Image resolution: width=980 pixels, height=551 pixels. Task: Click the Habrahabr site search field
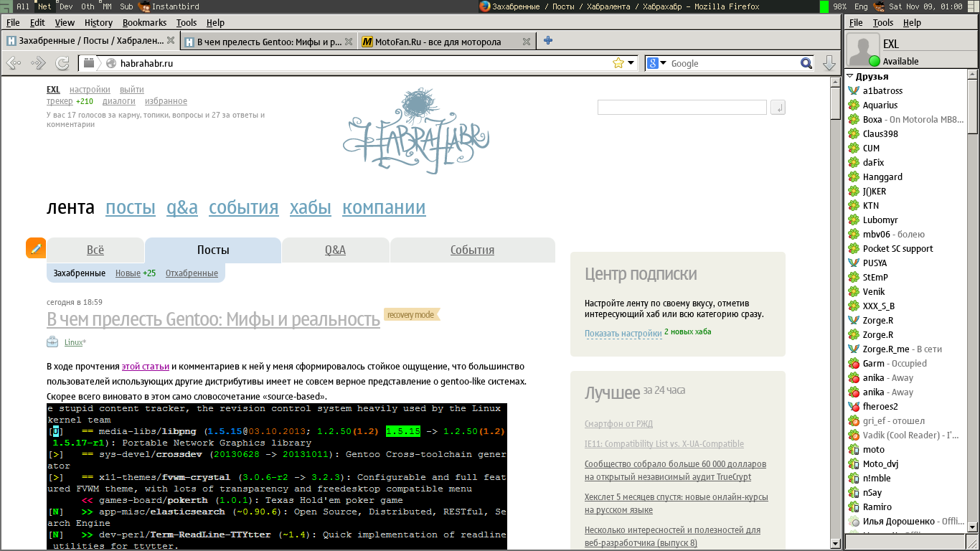[682, 108]
